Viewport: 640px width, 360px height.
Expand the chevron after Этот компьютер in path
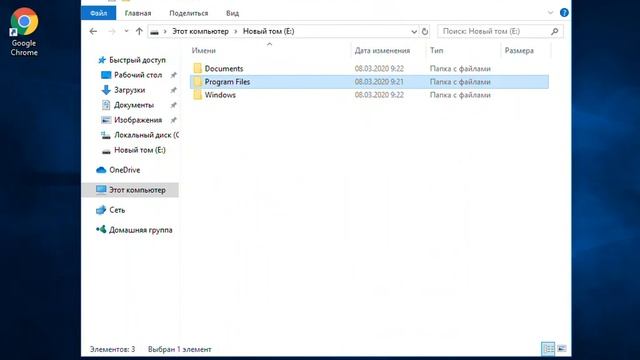click(x=236, y=31)
